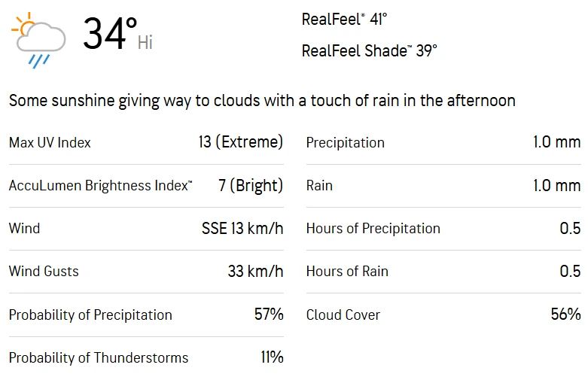Click the 33 km/h wind gusts value
This screenshot has height=392, width=588.
(255, 272)
